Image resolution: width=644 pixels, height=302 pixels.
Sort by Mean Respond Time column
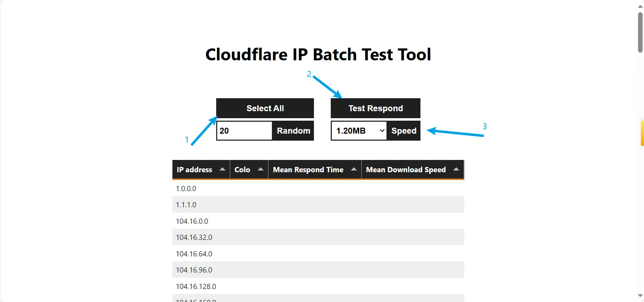(x=315, y=169)
